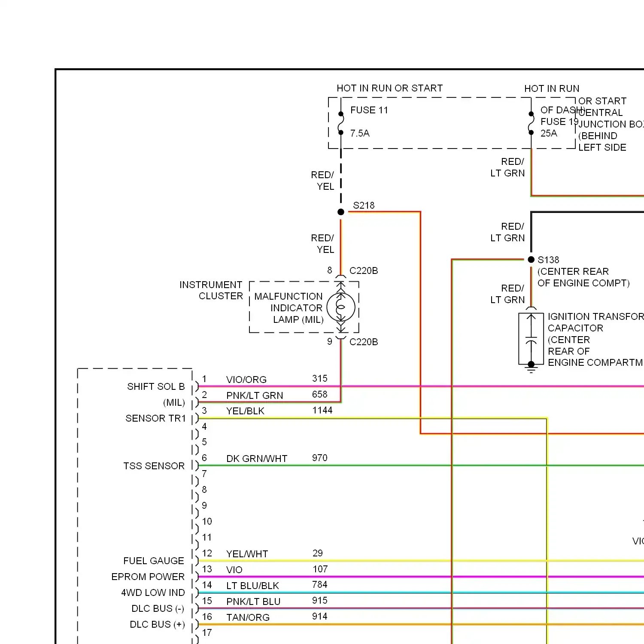Image resolution: width=644 pixels, height=644 pixels.
Task: Click circuit number "29"
Action: pyautogui.click(x=318, y=553)
